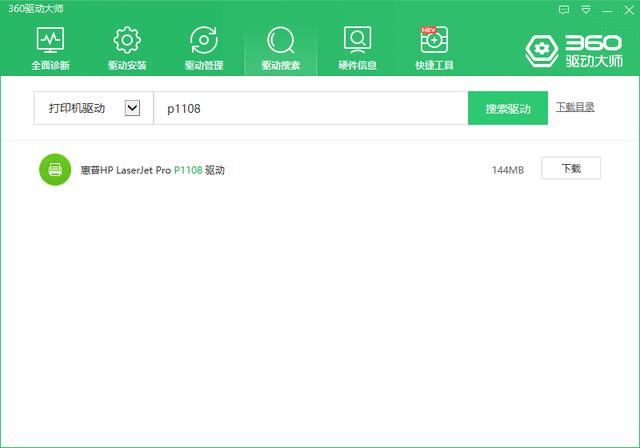Select the 惠普HP LaserJet Pro P1108 驱动 result text
This screenshot has width=640, height=448.
[x=153, y=170]
